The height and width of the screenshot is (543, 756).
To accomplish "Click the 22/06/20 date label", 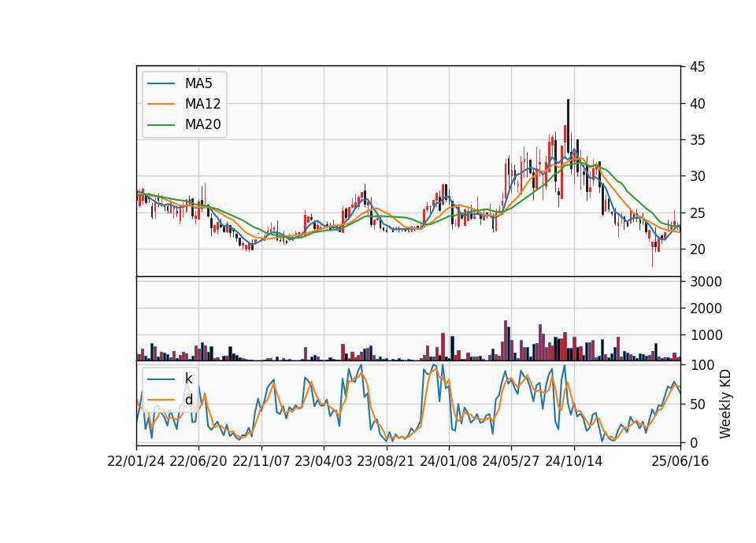I will click(198, 461).
